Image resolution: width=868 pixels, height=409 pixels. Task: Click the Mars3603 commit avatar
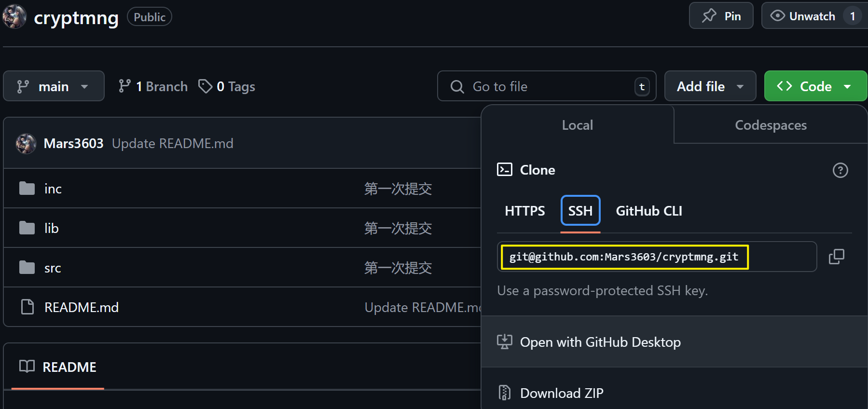26,143
